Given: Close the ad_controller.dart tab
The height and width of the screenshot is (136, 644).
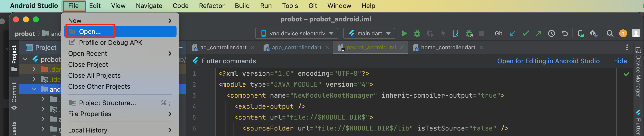Looking at the screenshot, I should coord(253,47).
